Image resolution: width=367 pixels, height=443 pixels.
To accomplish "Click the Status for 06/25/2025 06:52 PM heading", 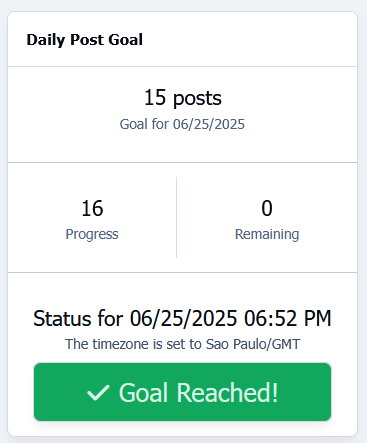I will pyautogui.click(x=182, y=318).
